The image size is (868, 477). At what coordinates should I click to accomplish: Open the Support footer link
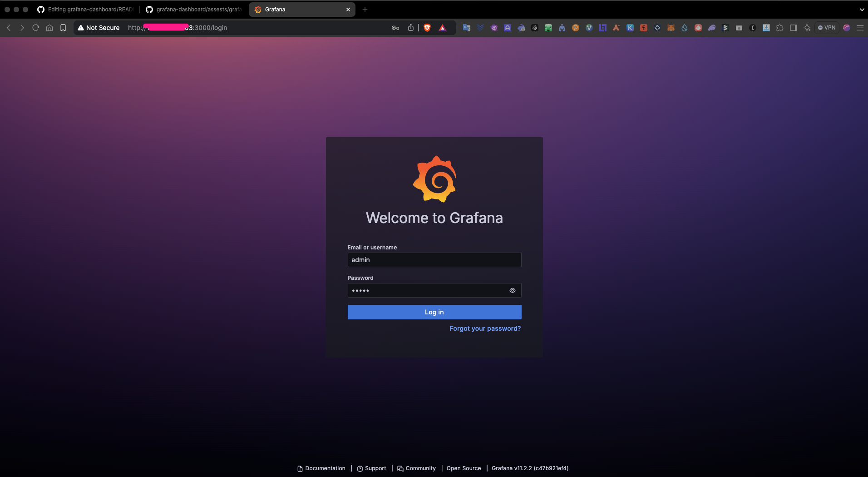pyautogui.click(x=371, y=468)
